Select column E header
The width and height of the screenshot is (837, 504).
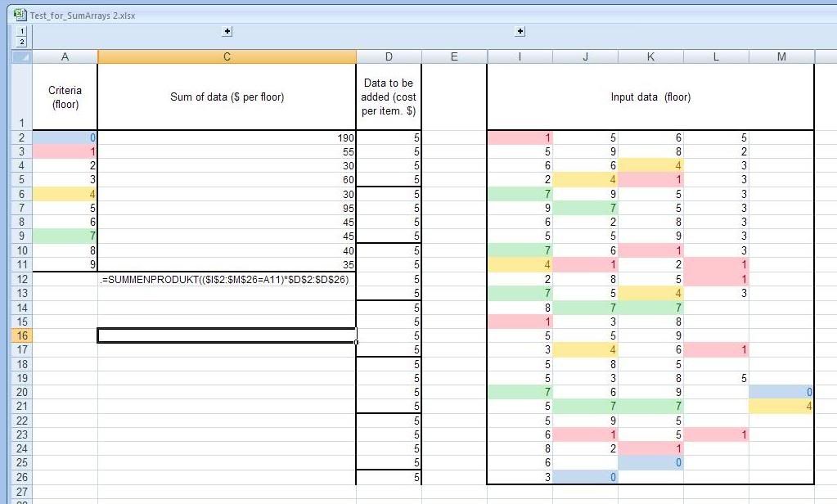point(454,56)
